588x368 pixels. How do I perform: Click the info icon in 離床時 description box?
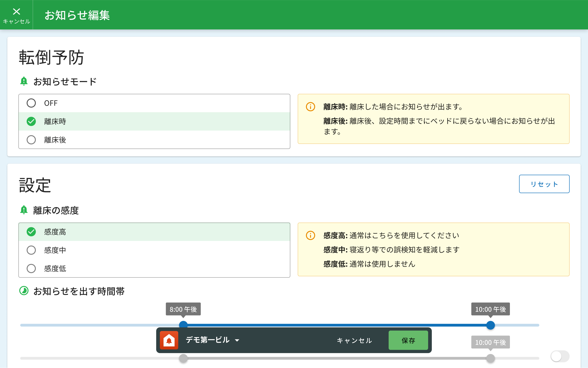point(310,107)
